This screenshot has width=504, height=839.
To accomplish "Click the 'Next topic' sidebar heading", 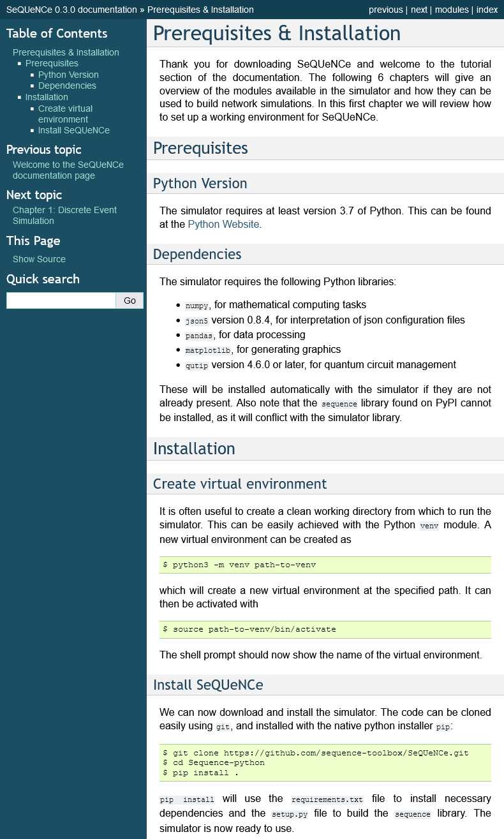I will pos(34,195).
